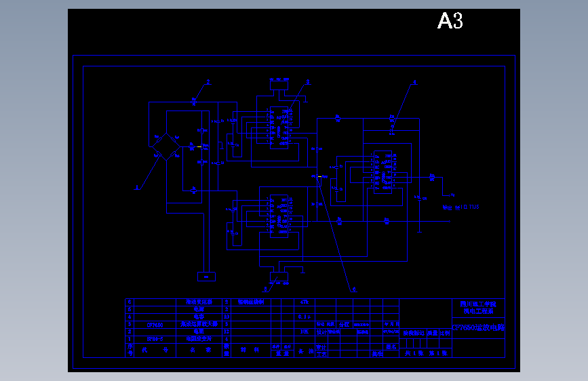Select the Vo output terminal label
Viewport: 588px width, 381px height.
[x=452, y=195]
